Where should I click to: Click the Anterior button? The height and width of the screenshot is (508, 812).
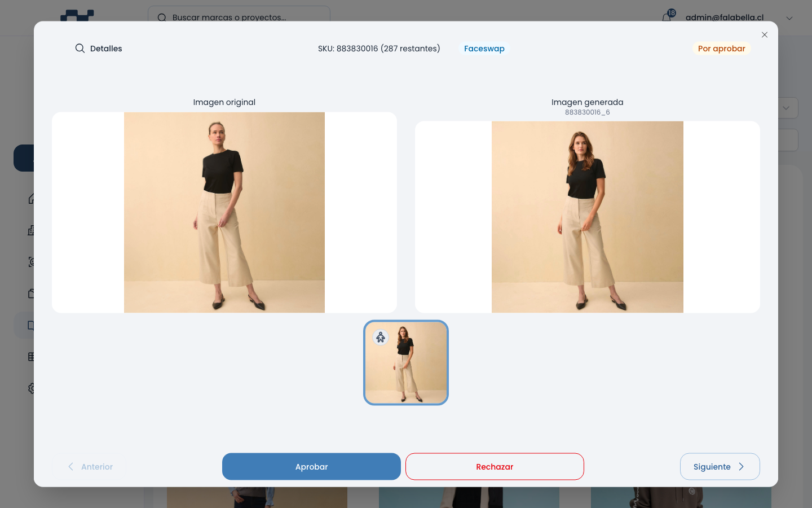tap(89, 467)
